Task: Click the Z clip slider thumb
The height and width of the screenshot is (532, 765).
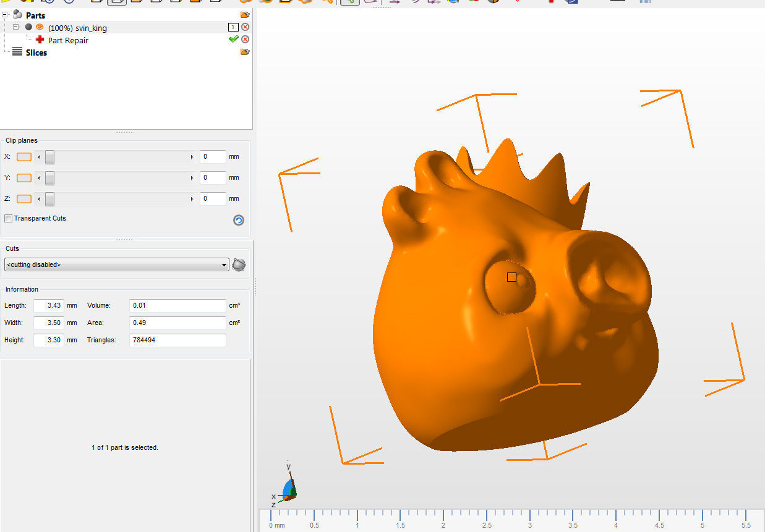Action: [49, 199]
